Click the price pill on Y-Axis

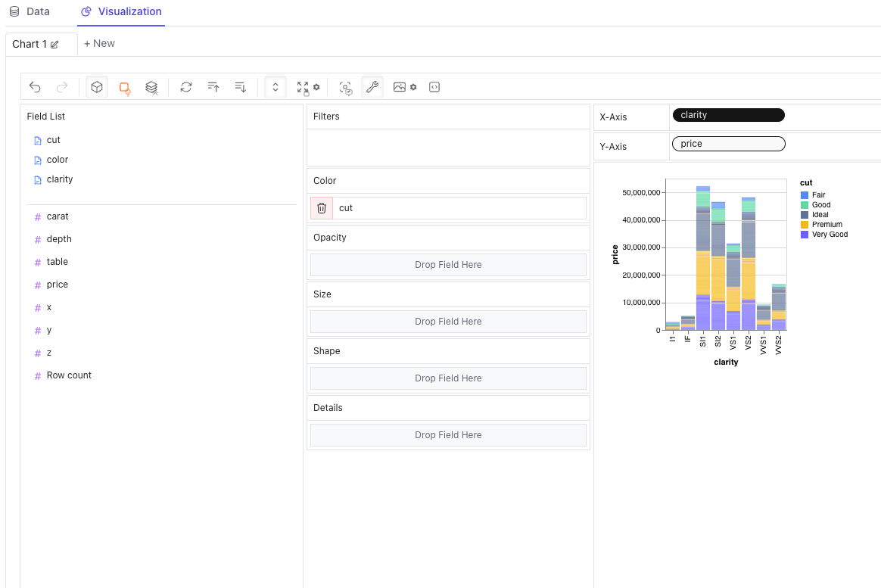point(728,144)
